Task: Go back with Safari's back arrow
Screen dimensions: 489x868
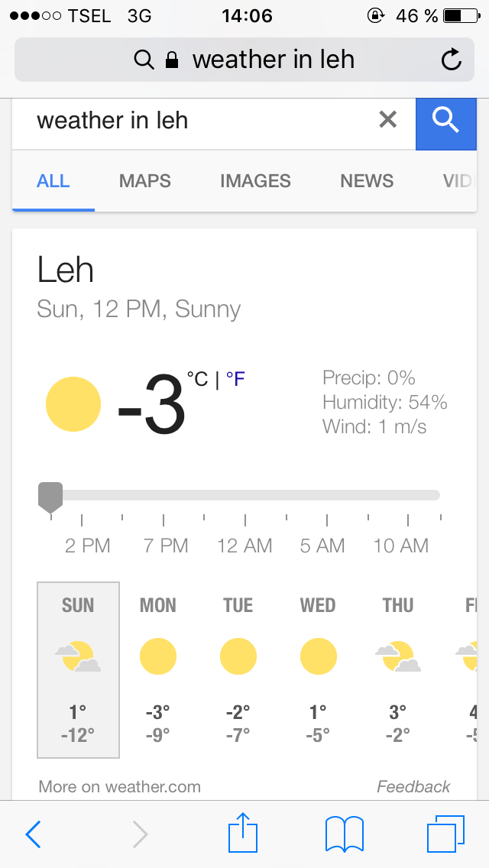Action: pyautogui.click(x=33, y=834)
